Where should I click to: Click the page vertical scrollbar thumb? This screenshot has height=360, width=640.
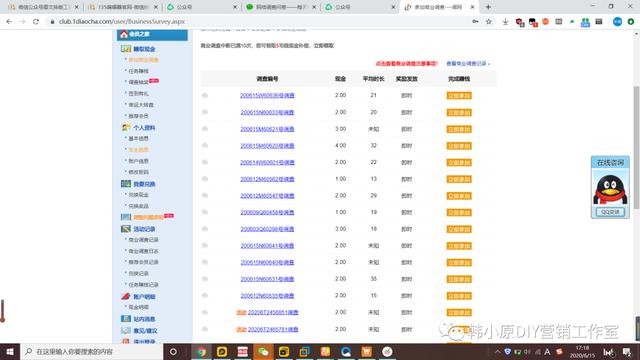coord(636,148)
